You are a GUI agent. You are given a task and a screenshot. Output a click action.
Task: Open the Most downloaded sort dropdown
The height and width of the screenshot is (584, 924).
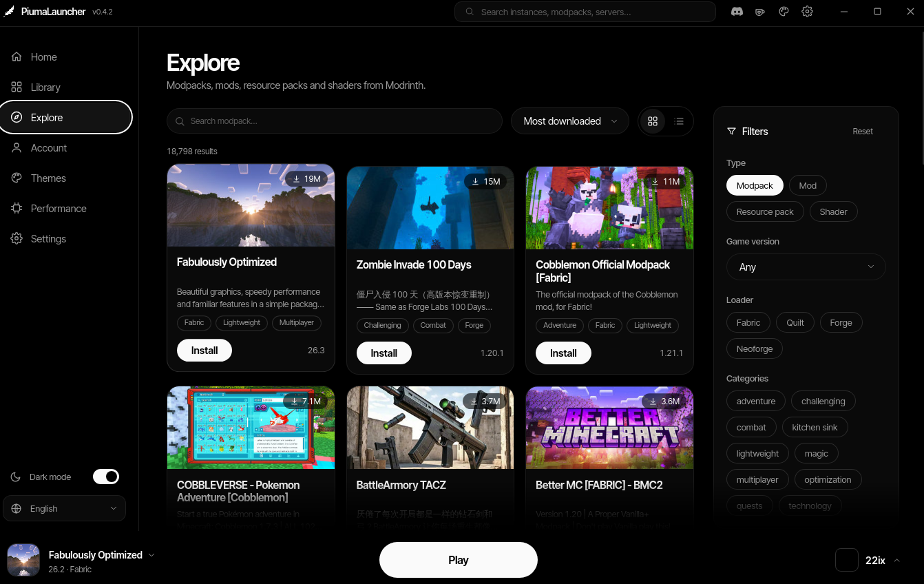570,121
